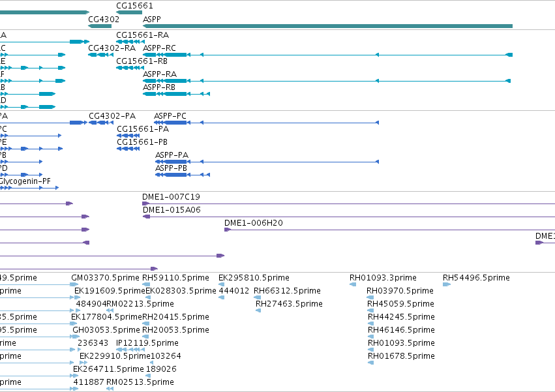Click the CG15661-PA coding feature
This screenshot has width=555, height=392.
pos(128,136)
